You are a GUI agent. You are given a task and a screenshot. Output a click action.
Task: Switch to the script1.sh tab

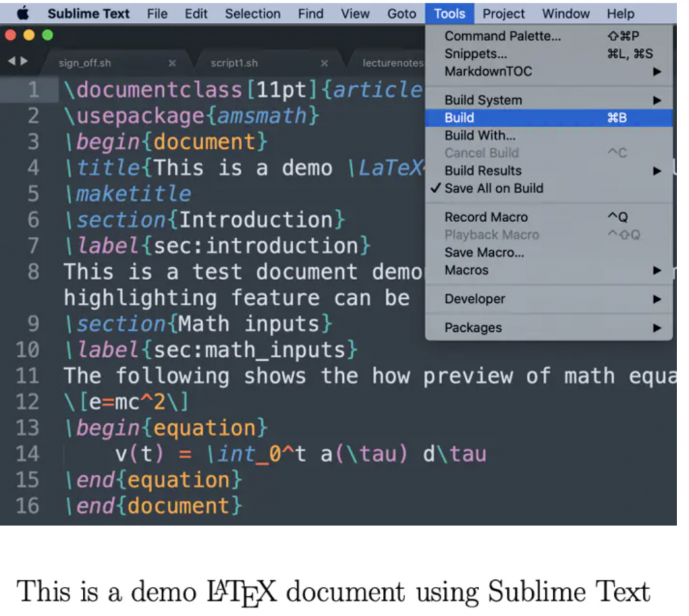234,63
